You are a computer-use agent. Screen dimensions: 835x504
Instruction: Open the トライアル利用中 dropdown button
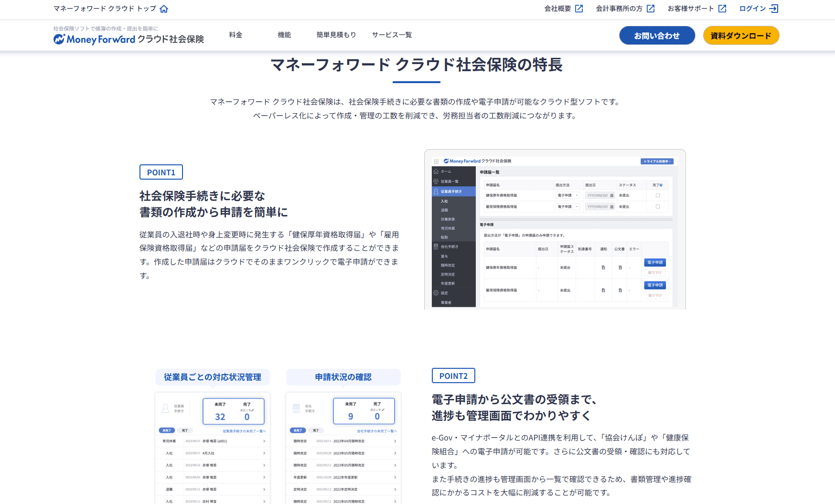pyautogui.click(x=657, y=161)
